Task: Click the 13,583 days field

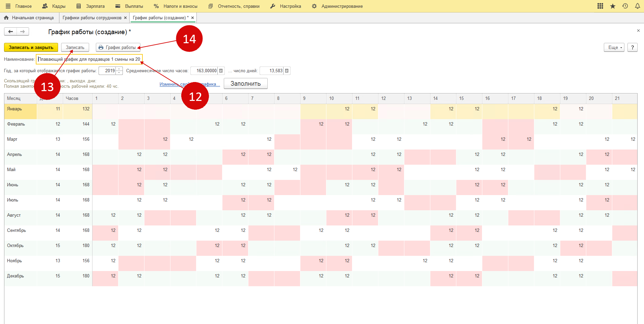Action: [272, 71]
